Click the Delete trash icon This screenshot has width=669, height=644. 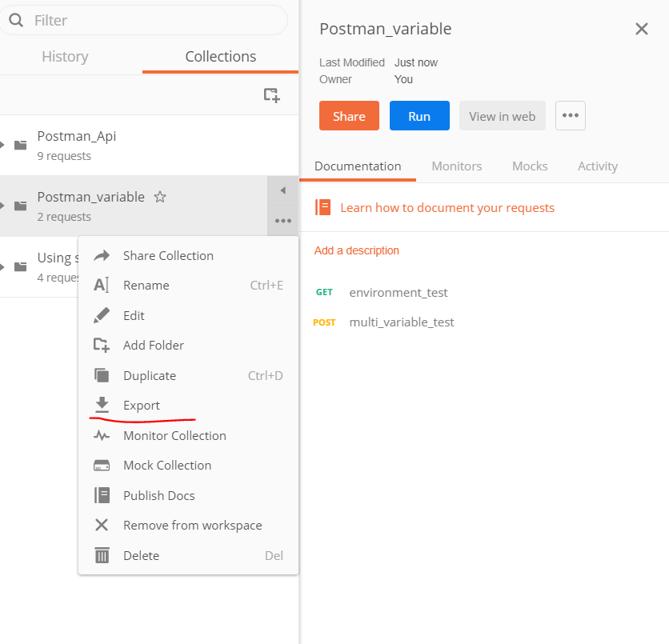tap(102, 555)
